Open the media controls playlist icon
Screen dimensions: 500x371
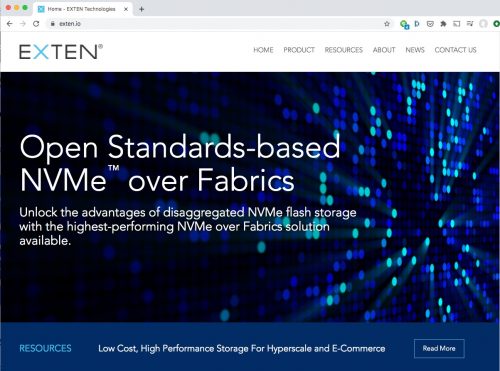(x=470, y=24)
